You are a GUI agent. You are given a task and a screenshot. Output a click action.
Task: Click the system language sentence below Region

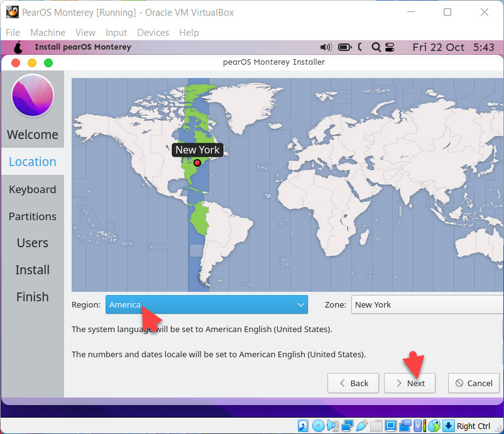point(202,329)
